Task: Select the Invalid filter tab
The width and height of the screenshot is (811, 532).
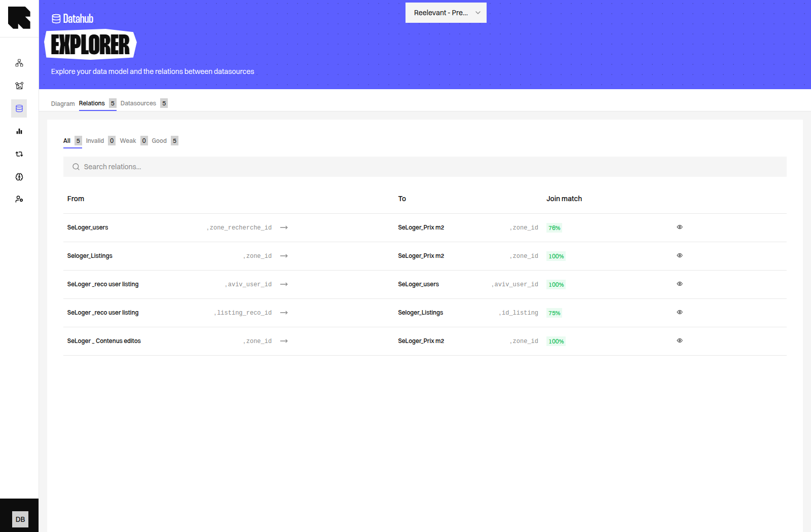Action: pos(100,141)
